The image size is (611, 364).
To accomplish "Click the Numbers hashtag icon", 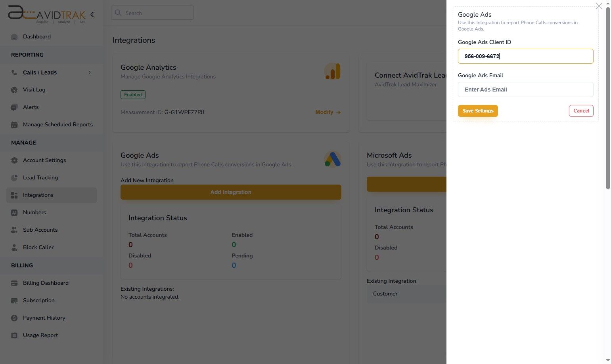I will (14, 212).
